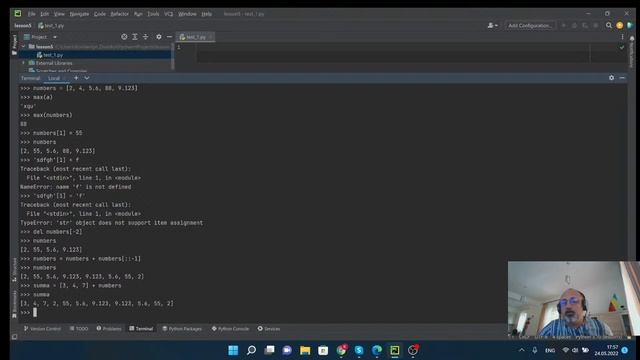
Task: Open terminal tab options chevron
Action: 87,78
